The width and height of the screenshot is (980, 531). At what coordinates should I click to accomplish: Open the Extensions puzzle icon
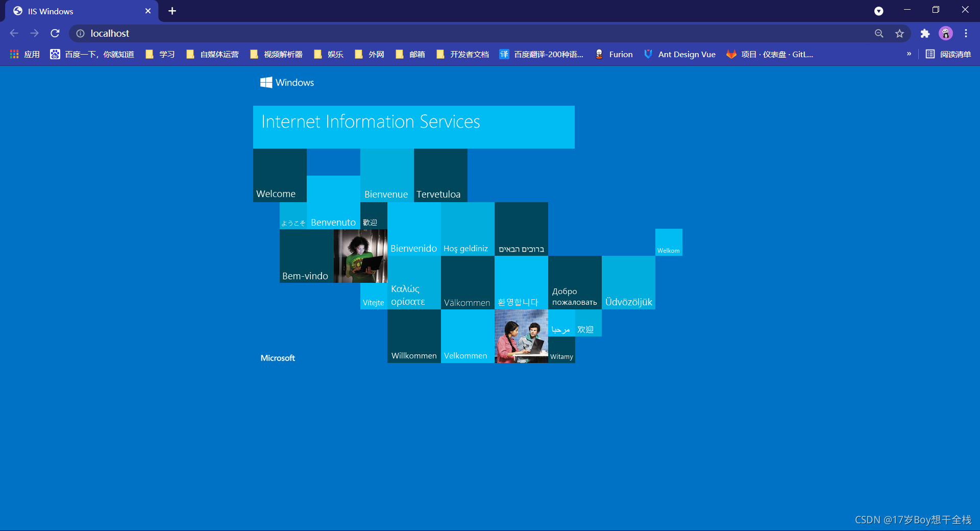925,33
